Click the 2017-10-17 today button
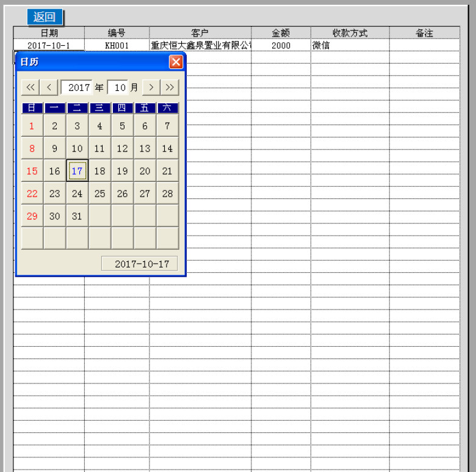The width and height of the screenshot is (476, 472). 140,264
